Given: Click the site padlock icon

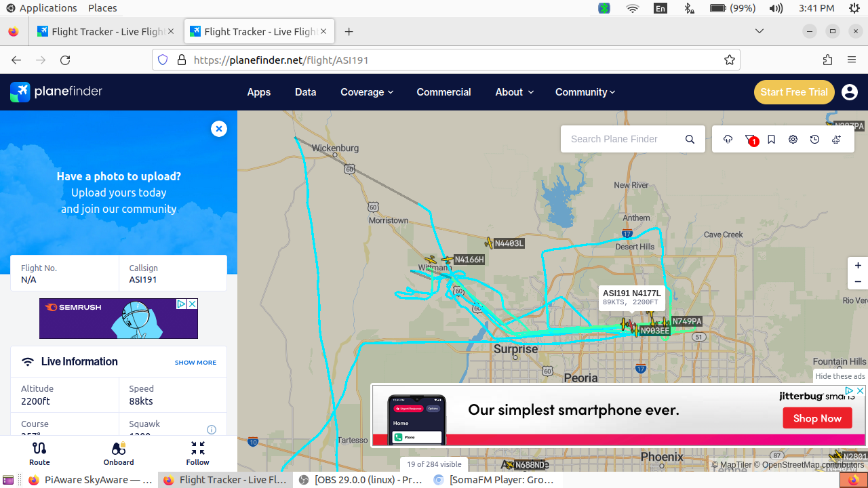Looking at the screenshot, I should tap(181, 60).
